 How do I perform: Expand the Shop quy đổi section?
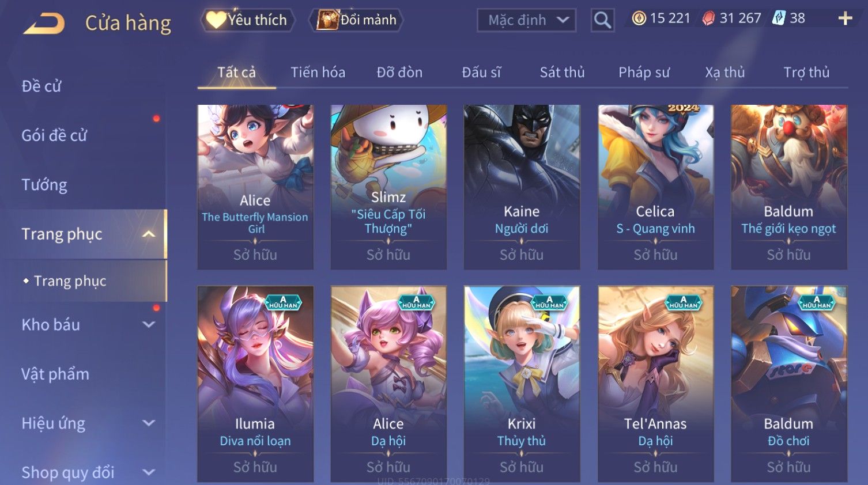(149, 472)
